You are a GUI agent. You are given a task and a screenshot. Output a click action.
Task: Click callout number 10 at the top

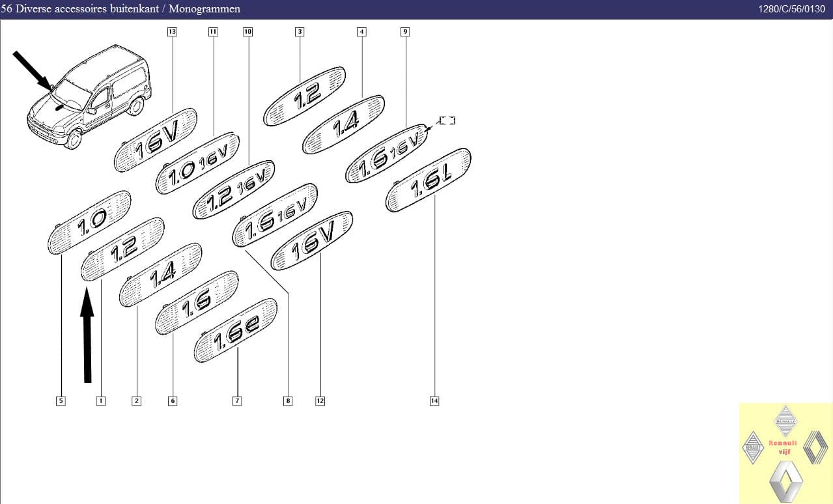click(247, 32)
